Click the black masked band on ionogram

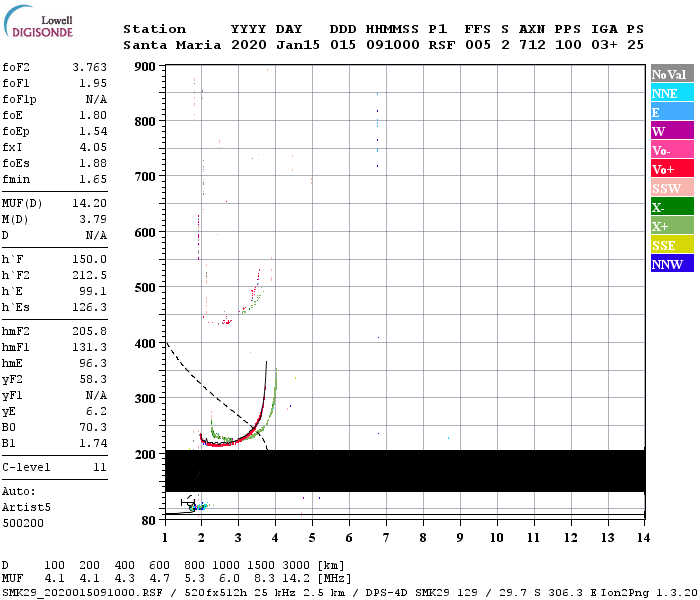click(x=405, y=471)
